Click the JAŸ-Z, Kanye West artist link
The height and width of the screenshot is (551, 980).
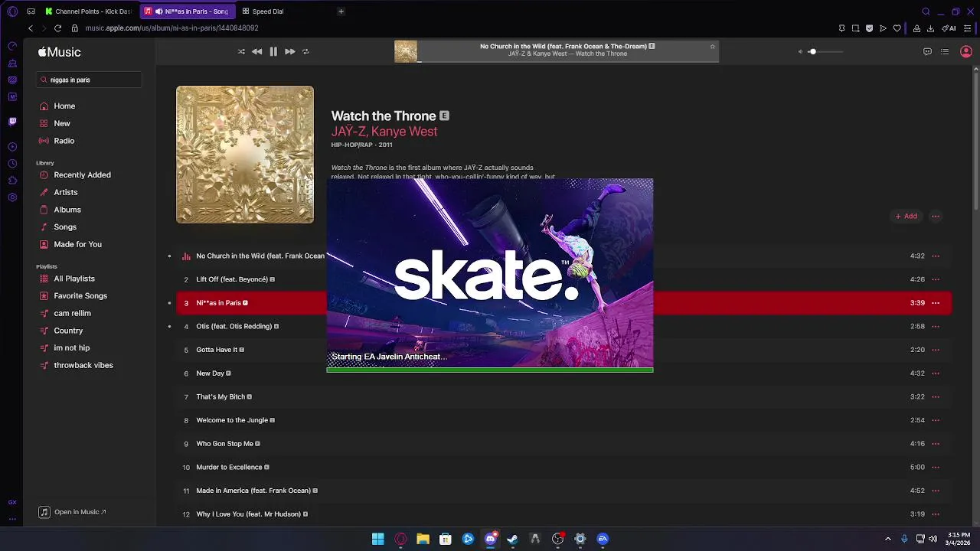(384, 132)
